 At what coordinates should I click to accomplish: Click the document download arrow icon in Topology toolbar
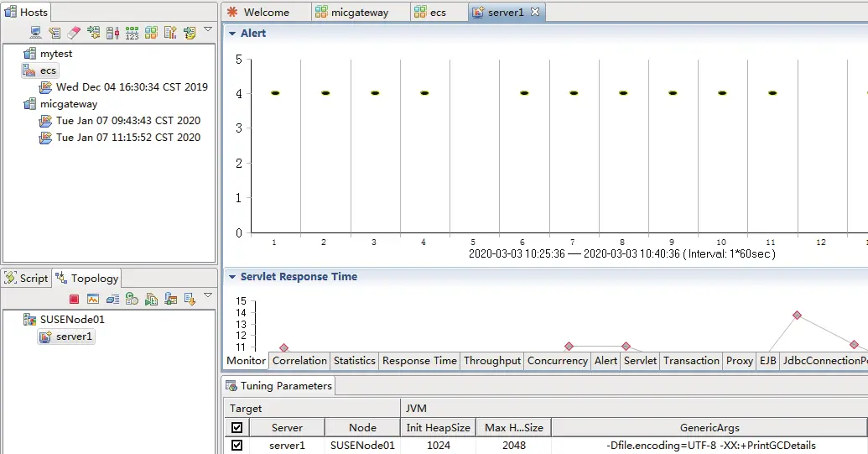point(190,300)
